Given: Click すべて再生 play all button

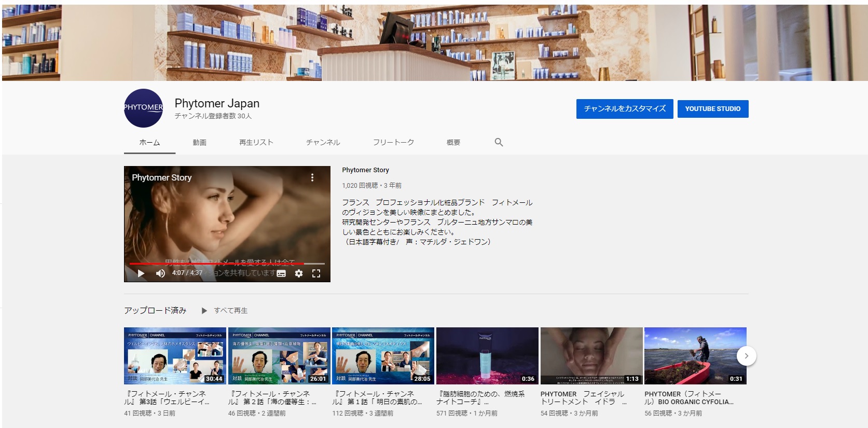Looking at the screenshot, I should 225,310.
